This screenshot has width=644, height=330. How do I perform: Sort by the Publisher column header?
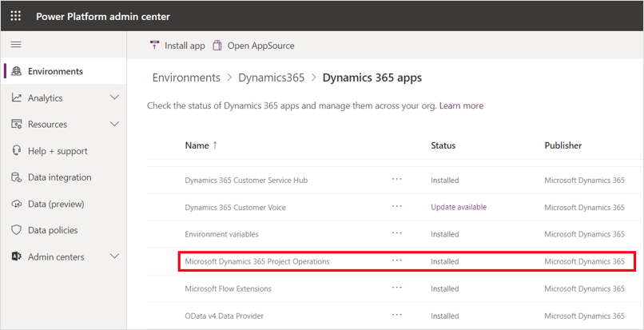click(563, 145)
